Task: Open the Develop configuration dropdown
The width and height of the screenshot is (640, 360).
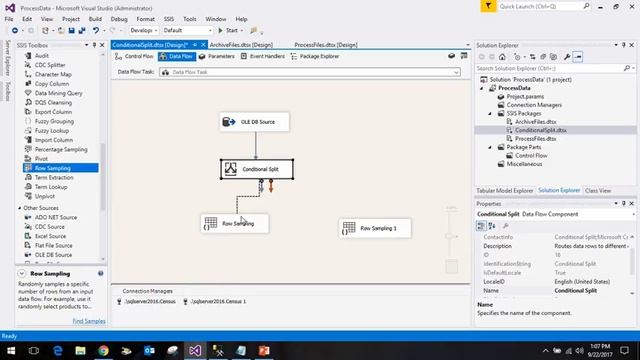Action: click(144, 30)
